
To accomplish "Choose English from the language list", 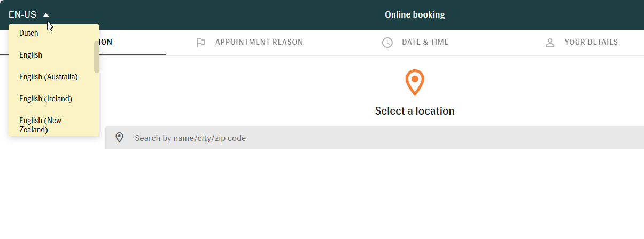I will [30, 55].
